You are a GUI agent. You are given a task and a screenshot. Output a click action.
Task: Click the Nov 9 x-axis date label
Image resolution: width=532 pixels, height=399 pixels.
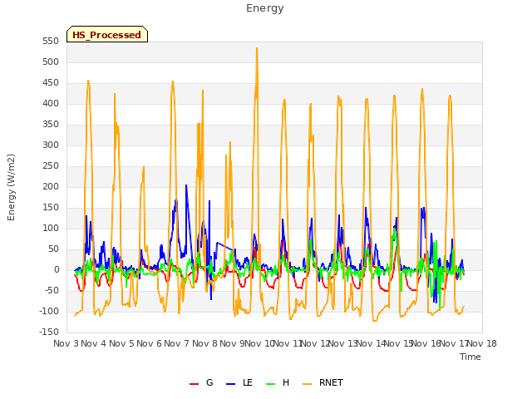[233, 343]
